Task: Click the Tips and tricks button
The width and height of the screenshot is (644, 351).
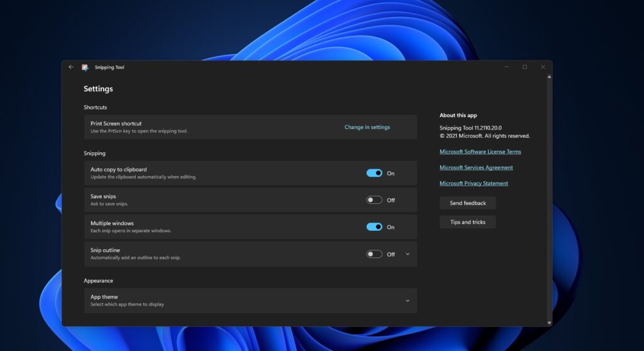Action: [x=467, y=222]
